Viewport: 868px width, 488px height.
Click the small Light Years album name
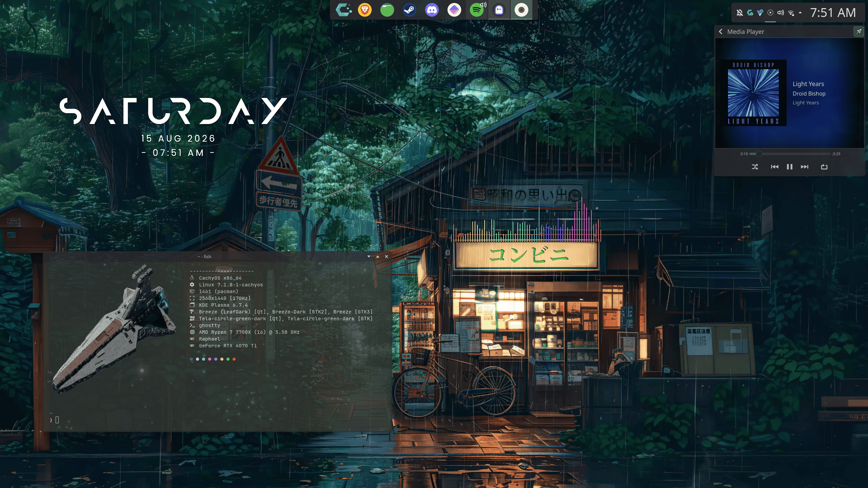click(x=806, y=103)
